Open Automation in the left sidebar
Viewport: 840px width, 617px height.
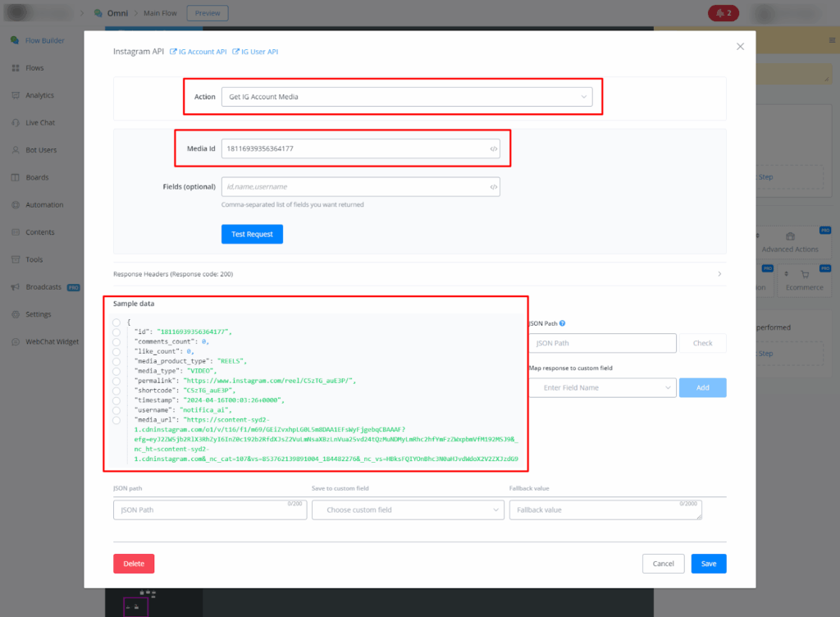tap(44, 205)
